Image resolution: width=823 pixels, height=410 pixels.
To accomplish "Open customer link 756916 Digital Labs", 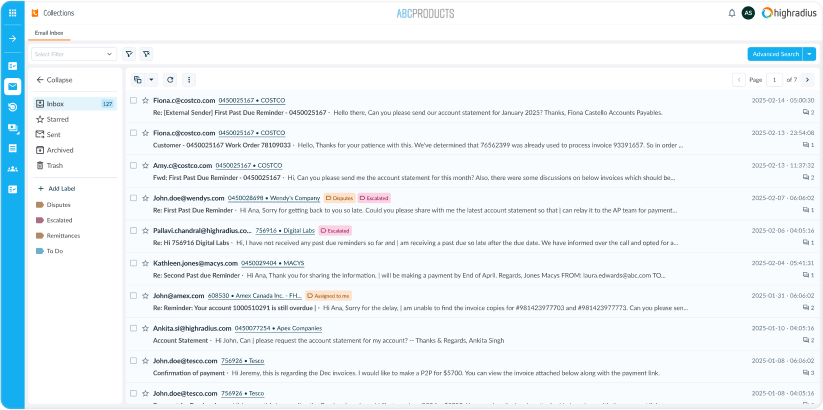I will point(284,230).
